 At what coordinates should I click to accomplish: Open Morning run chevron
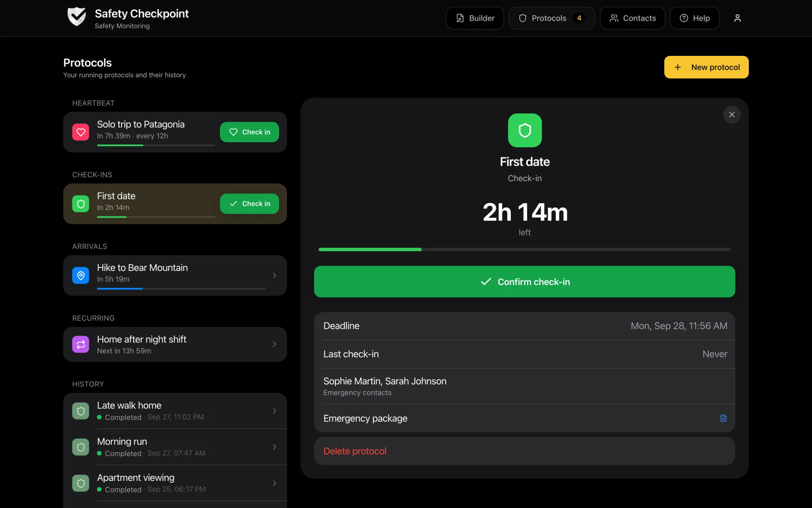tap(274, 447)
